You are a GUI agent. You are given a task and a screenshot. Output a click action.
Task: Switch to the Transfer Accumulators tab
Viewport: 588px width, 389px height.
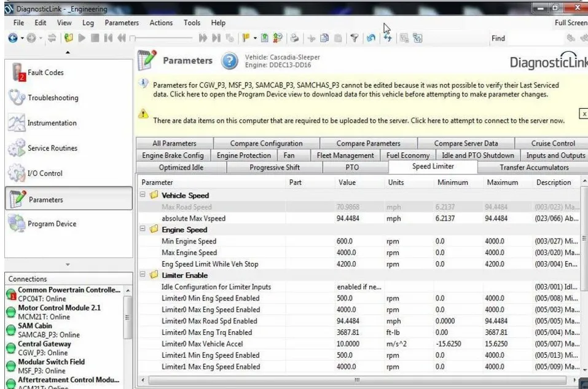click(x=534, y=167)
